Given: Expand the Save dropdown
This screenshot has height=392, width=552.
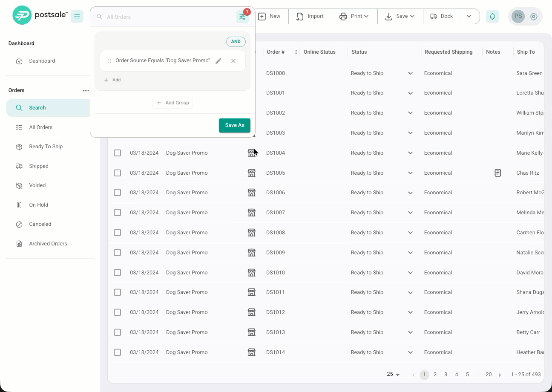Looking at the screenshot, I should pos(400,16).
